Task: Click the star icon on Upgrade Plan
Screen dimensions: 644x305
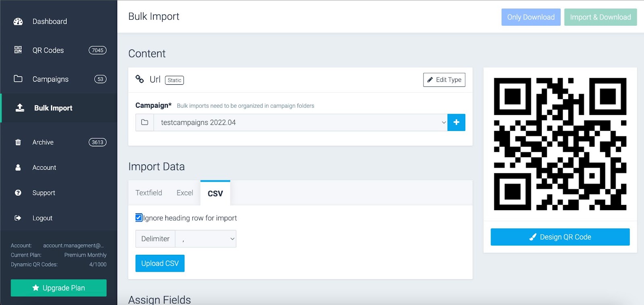Action: pos(36,288)
